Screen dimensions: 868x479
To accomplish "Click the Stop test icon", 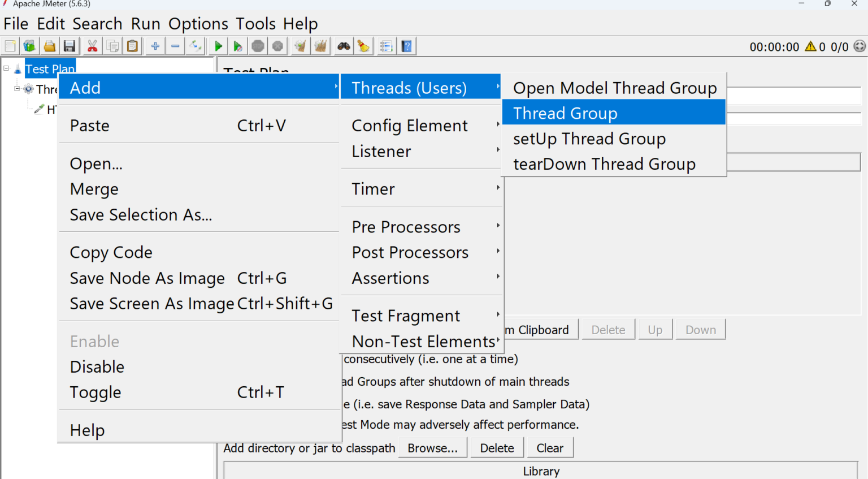I will click(258, 46).
